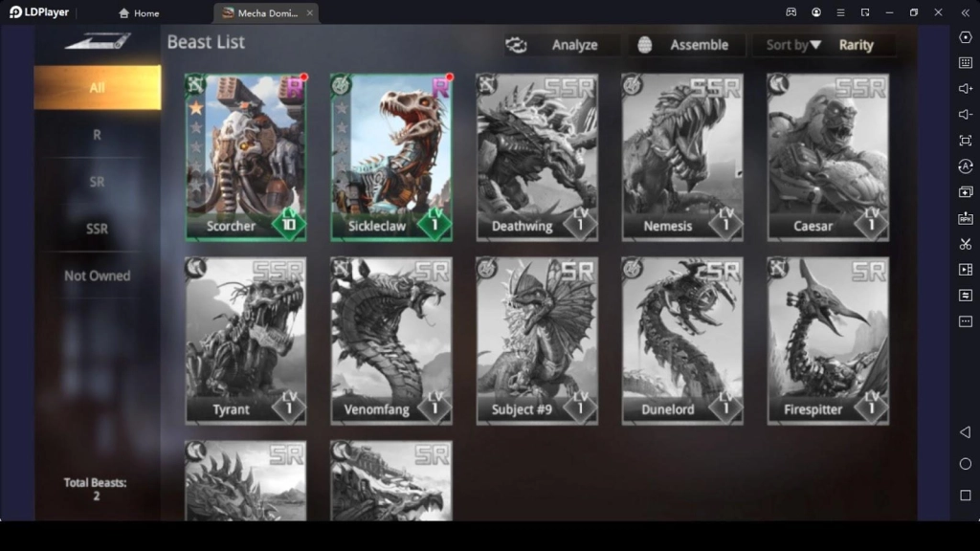Open the LDPlayer gamepad icon in title bar
The image size is (980, 551).
(791, 12)
